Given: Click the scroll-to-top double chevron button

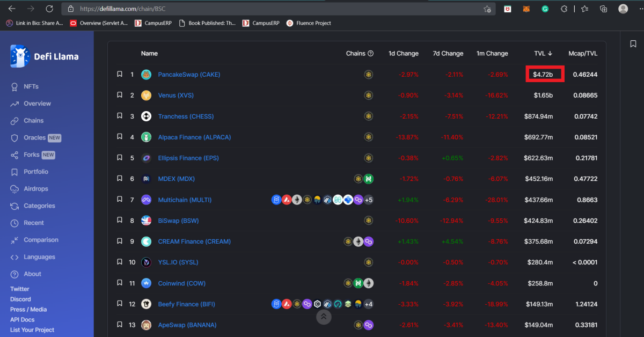Looking at the screenshot, I should tap(323, 317).
